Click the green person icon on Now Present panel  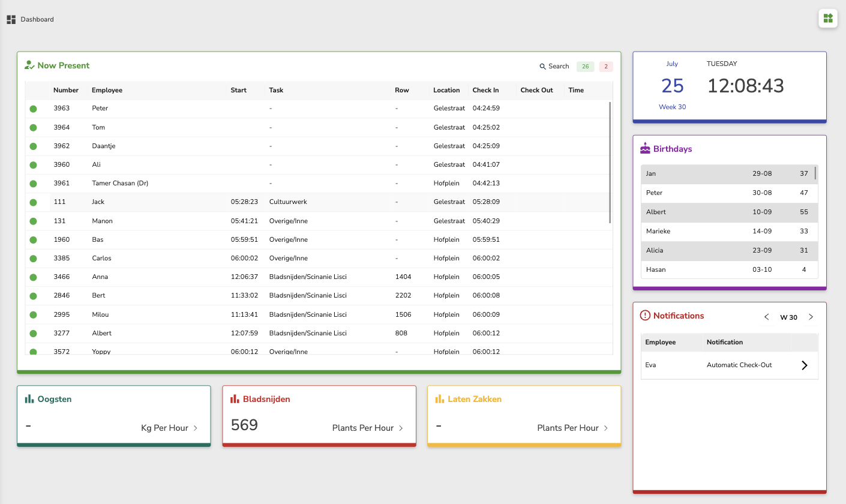(29, 64)
